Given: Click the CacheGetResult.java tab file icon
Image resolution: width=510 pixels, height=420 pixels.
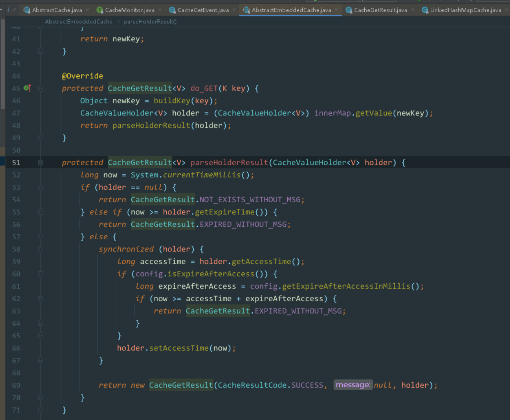Looking at the screenshot, I should [349, 10].
